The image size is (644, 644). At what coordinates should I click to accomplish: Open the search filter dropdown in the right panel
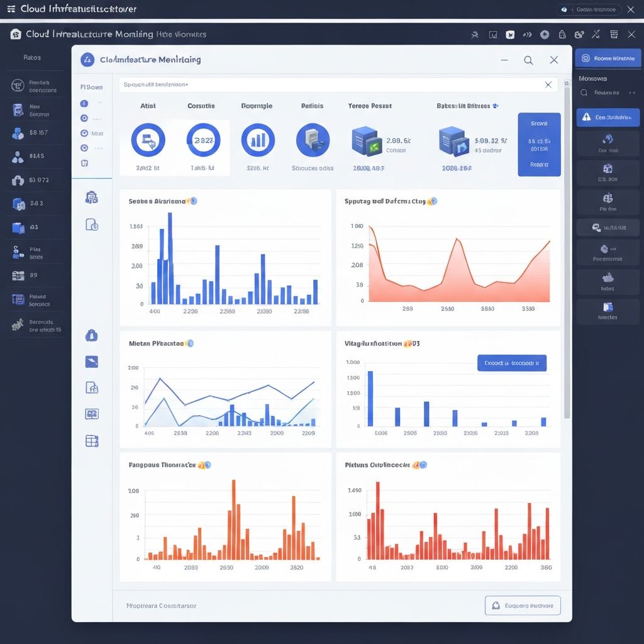pyautogui.click(x=608, y=92)
